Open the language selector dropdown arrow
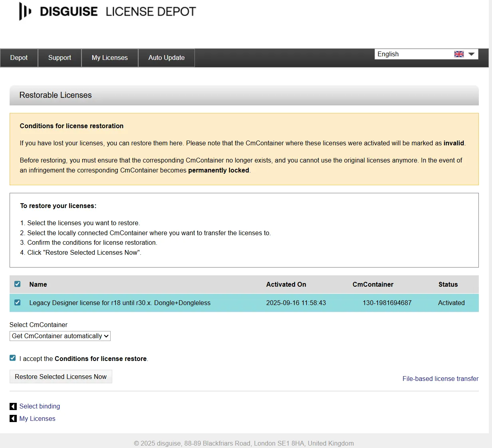This screenshot has height=448, width=492. pos(472,54)
